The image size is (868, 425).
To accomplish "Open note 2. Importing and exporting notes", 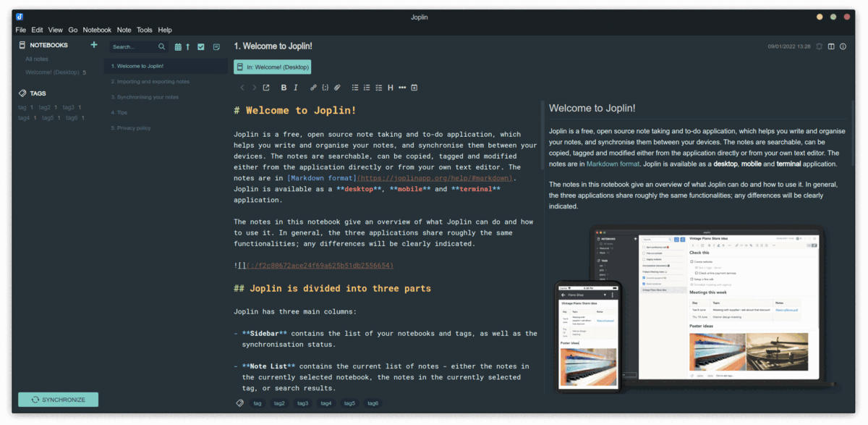I will click(x=166, y=82).
